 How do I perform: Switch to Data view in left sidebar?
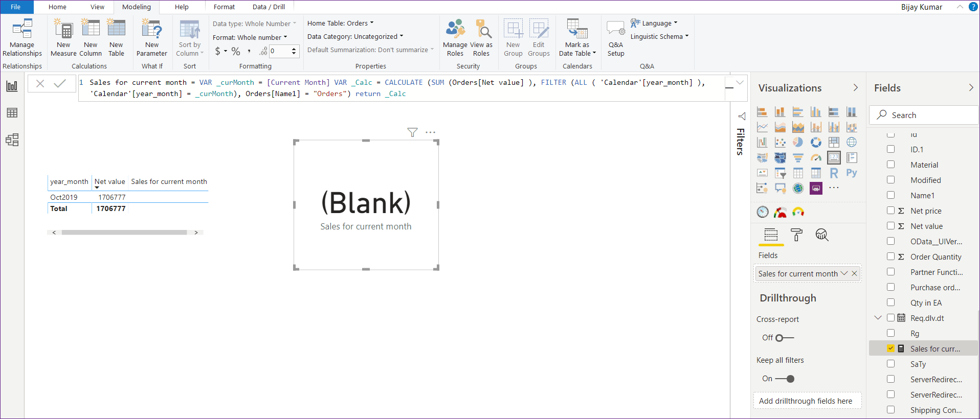point(12,113)
